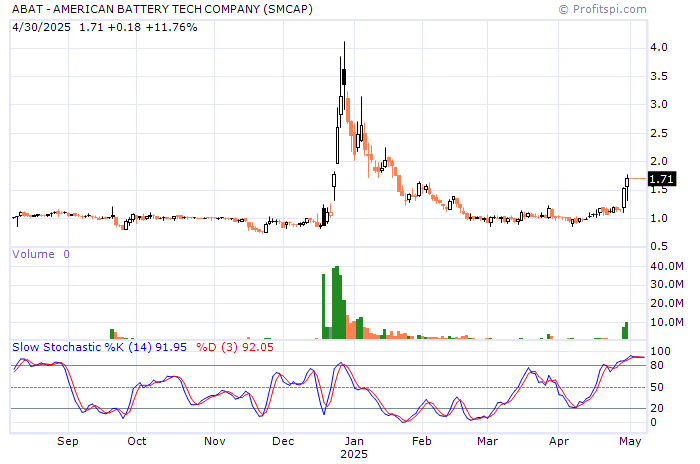Click the 20.0M volume axis label

pyautogui.click(x=667, y=303)
